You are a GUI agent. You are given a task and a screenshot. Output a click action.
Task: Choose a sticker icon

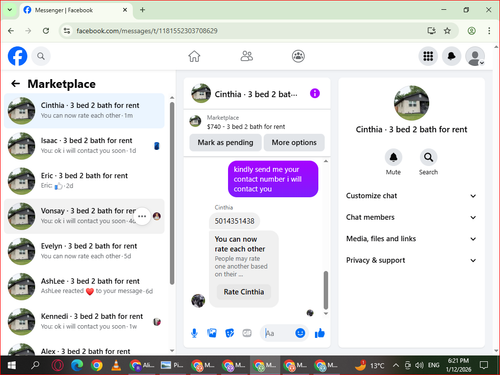[229, 333]
